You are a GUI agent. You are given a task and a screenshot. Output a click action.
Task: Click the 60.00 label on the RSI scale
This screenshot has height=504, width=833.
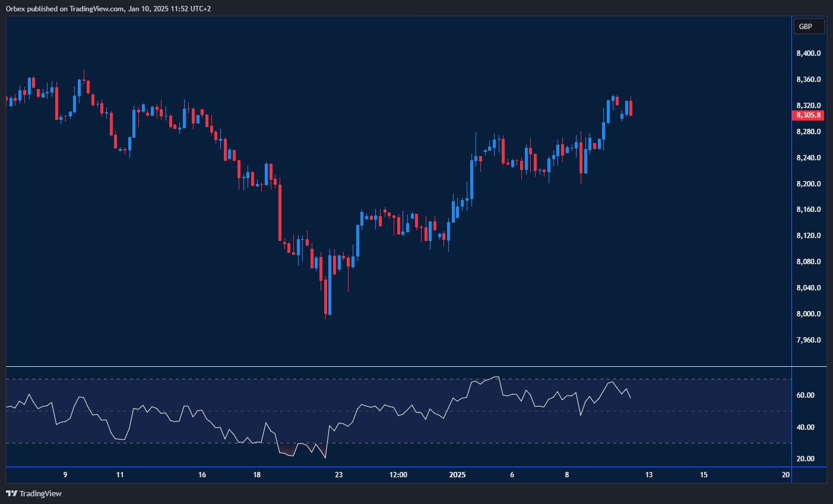[x=805, y=395]
